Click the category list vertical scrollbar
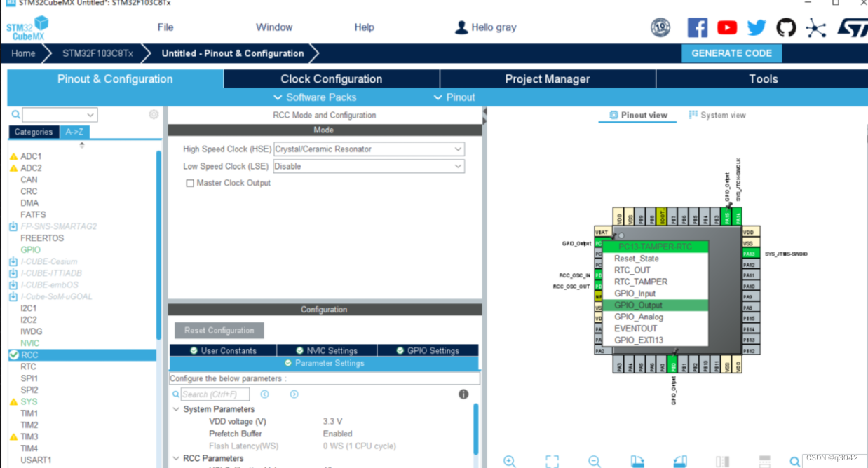868x468 pixels. click(159, 245)
